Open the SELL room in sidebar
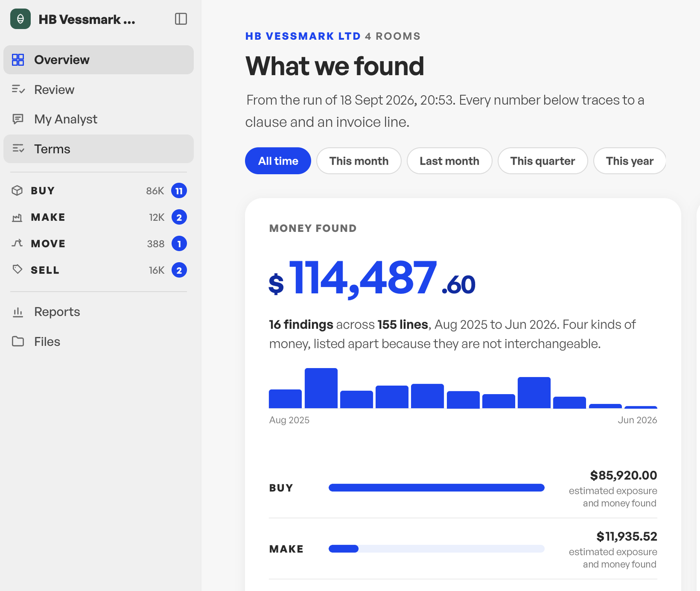 point(98,270)
